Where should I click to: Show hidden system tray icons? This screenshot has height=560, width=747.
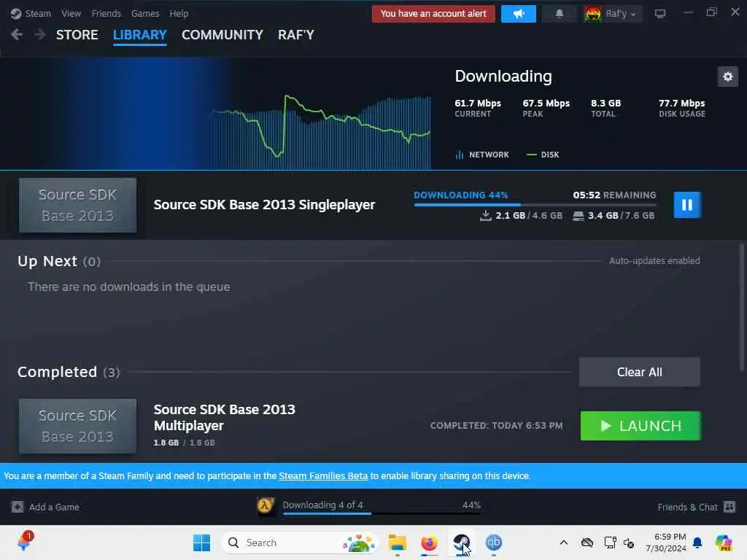click(564, 542)
